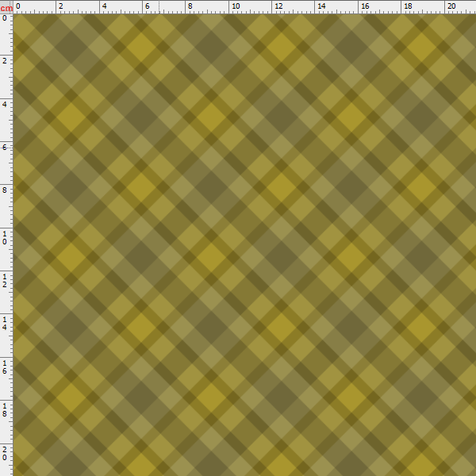The height and width of the screenshot is (476, 476).
Task: Click the 0 mark on the horizontal ruler
Action: coord(18,6)
